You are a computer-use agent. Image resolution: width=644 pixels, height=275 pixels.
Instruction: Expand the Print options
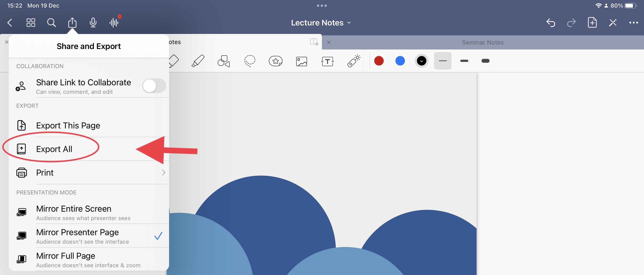[163, 172]
